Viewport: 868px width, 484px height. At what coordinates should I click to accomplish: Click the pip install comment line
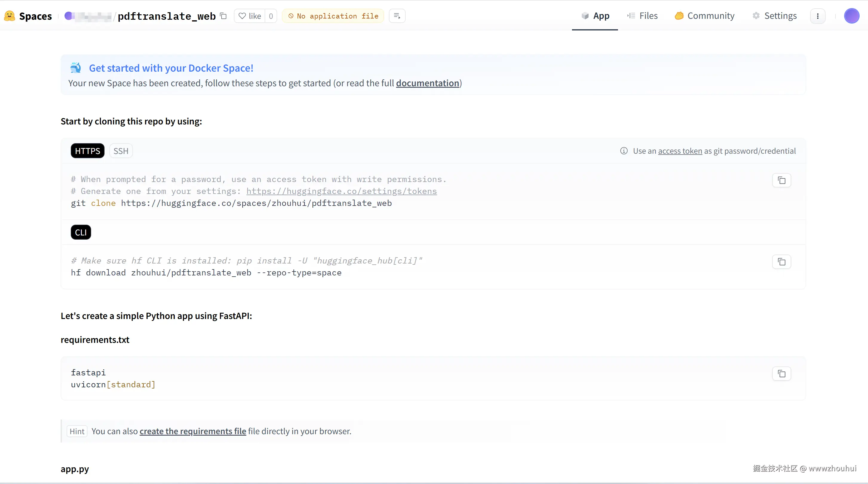pos(246,261)
